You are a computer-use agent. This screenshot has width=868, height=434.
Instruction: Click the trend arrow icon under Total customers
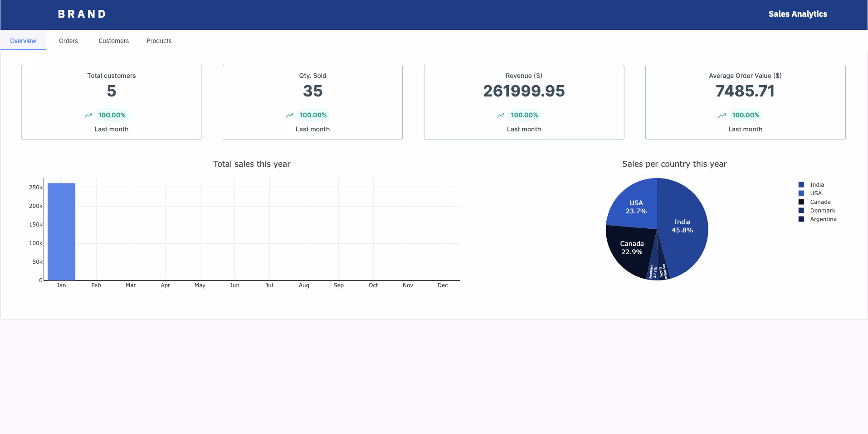pos(88,116)
